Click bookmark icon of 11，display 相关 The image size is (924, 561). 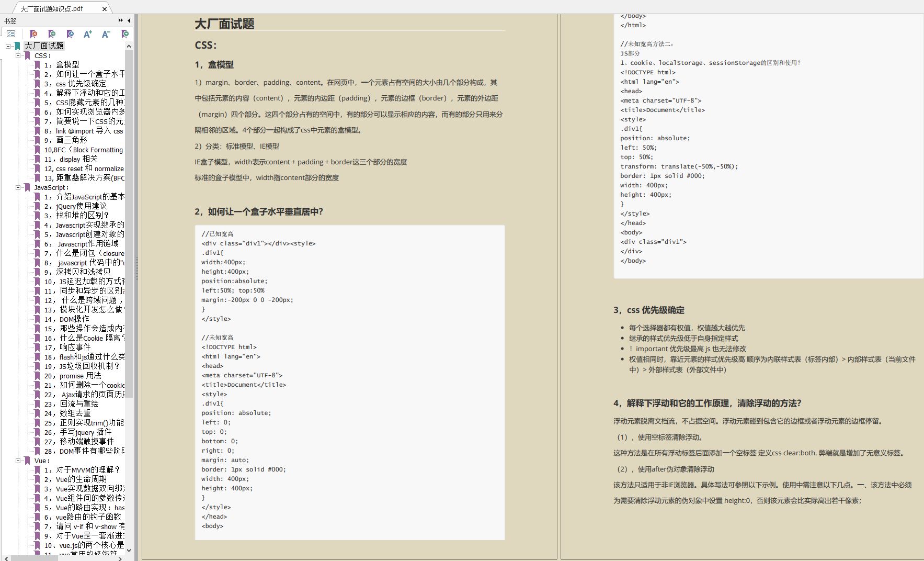pyautogui.click(x=37, y=159)
